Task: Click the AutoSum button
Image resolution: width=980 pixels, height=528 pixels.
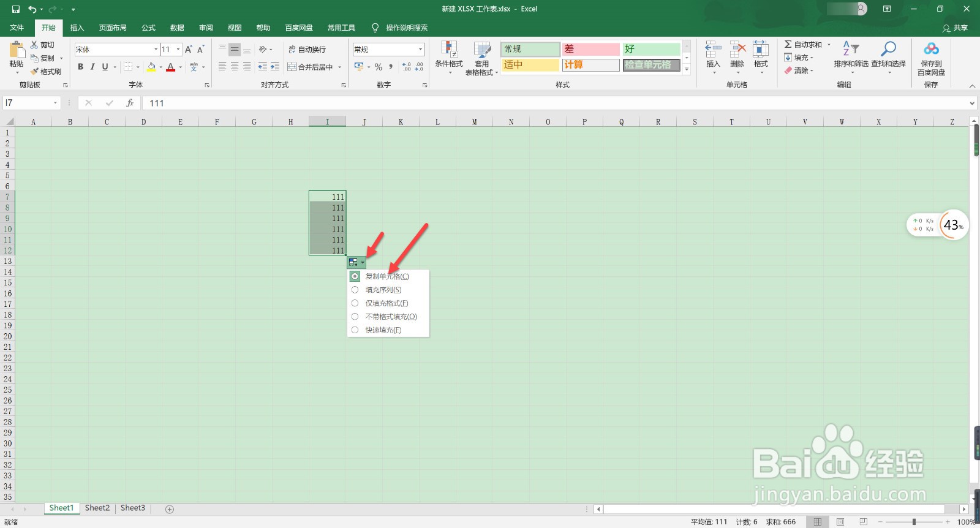Action: tap(803, 45)
